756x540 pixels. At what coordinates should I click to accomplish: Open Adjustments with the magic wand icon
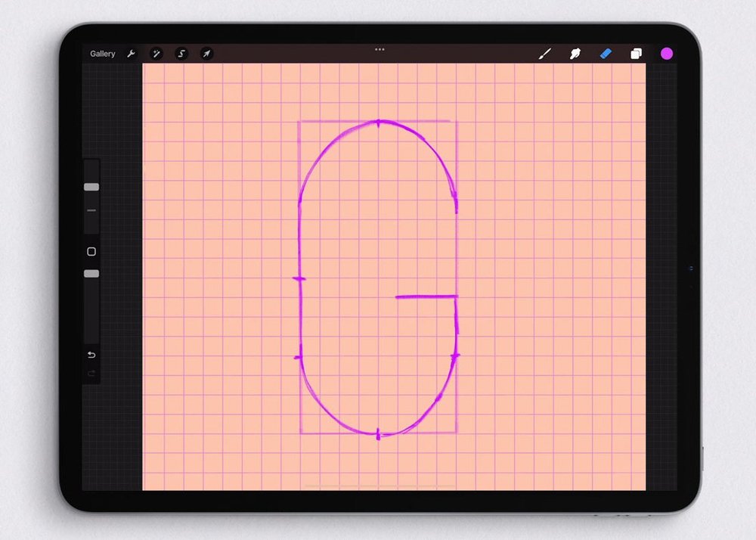click(x=156, y=54)
